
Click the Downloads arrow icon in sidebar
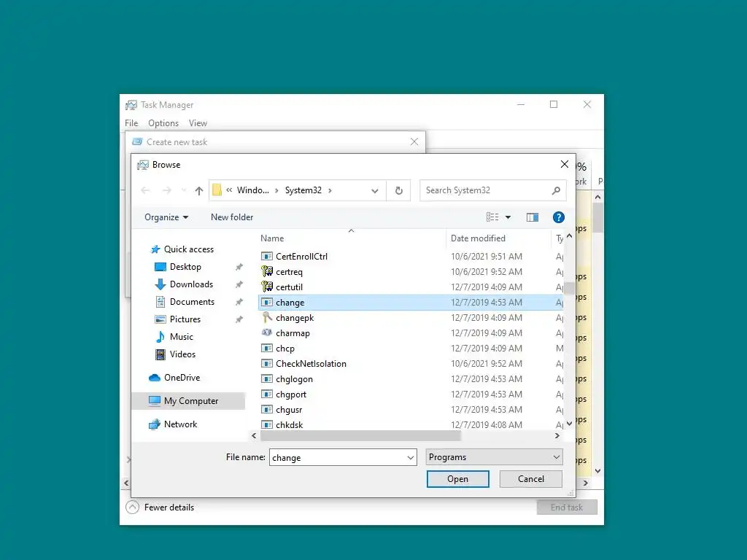pos(160,284)
